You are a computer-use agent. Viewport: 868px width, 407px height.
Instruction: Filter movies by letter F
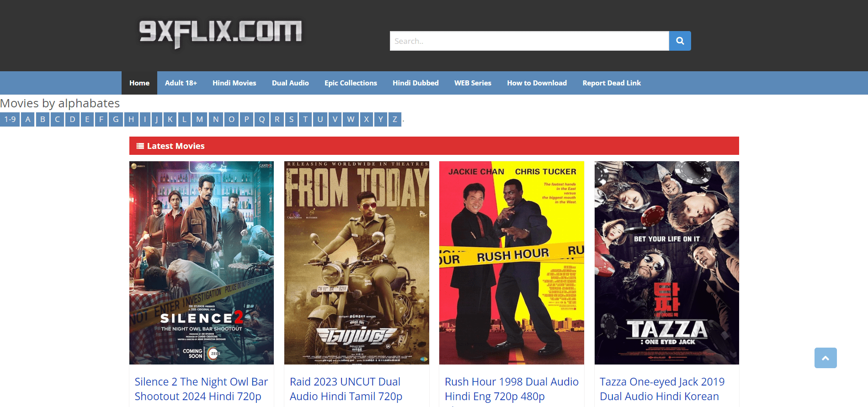point(101,119)
